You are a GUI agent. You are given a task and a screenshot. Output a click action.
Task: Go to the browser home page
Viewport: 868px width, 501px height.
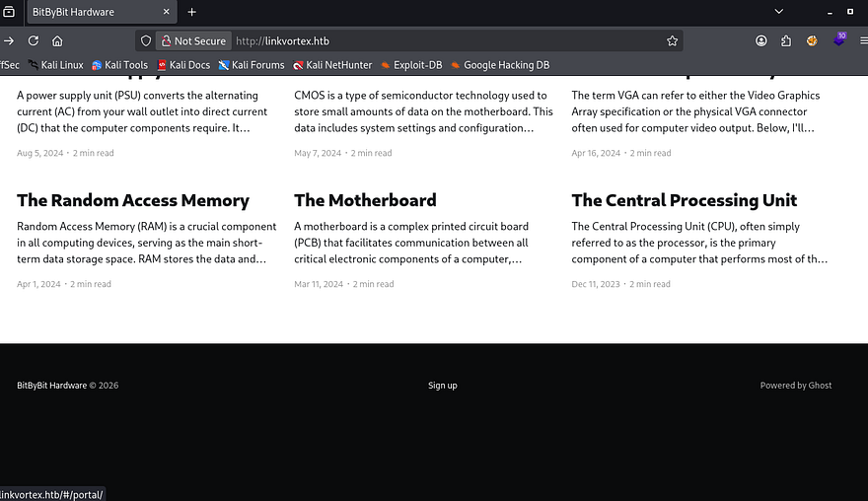tap(58, 41)
